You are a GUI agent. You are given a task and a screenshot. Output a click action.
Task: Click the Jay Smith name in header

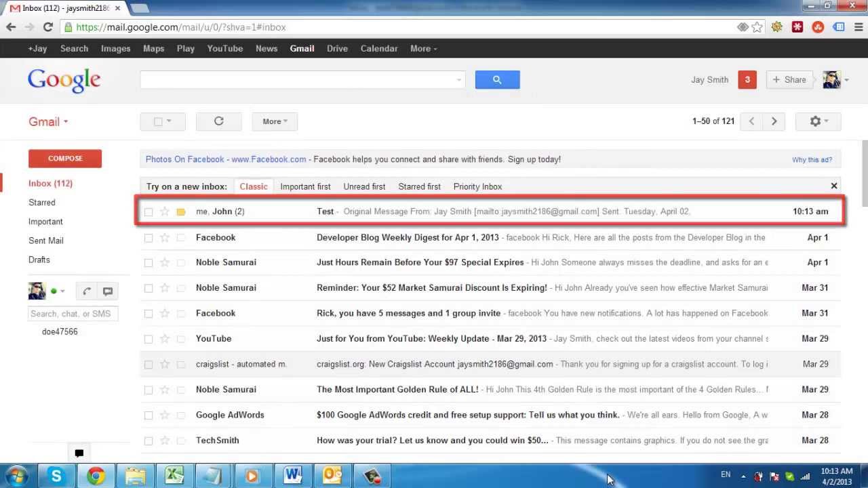pos(709,80)
